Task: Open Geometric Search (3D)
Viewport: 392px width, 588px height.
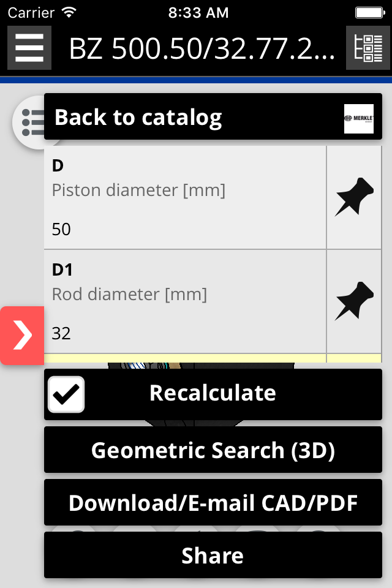Action: [x=213, y=450]
